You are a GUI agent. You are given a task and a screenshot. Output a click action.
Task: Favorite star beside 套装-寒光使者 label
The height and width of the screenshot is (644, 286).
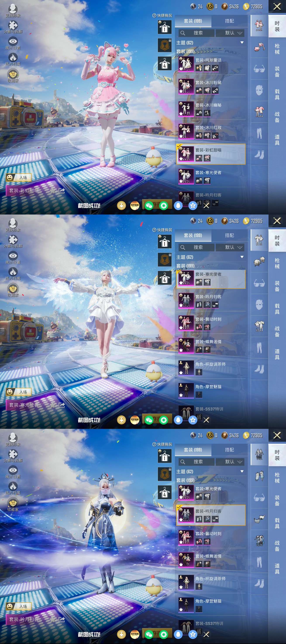click(x=52, y=405)
